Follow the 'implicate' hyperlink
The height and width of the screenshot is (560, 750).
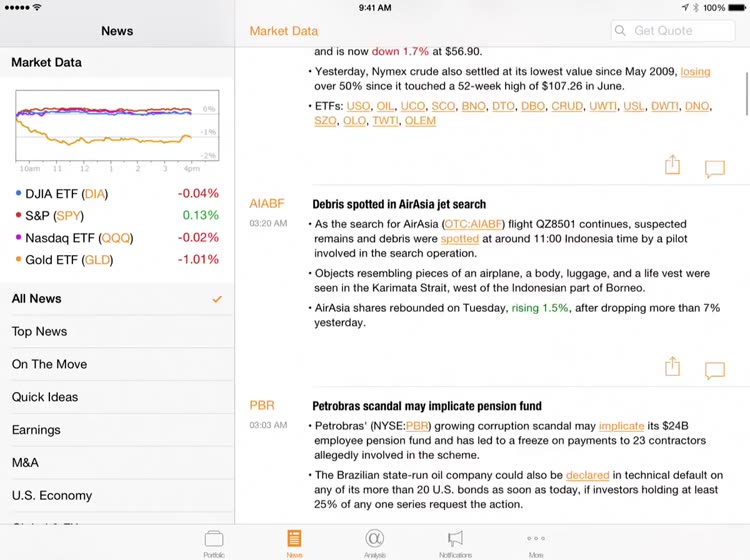point(621,426)
